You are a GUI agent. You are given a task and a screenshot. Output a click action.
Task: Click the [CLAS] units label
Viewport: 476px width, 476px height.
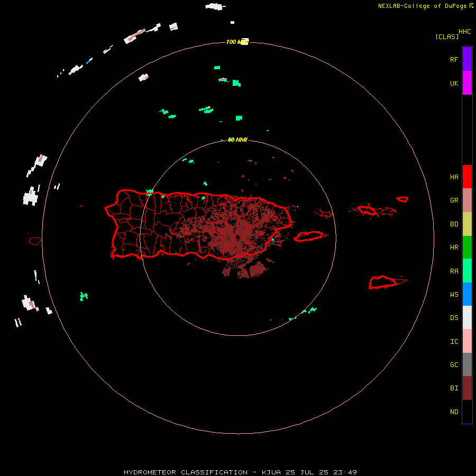[x=447, y=36]
